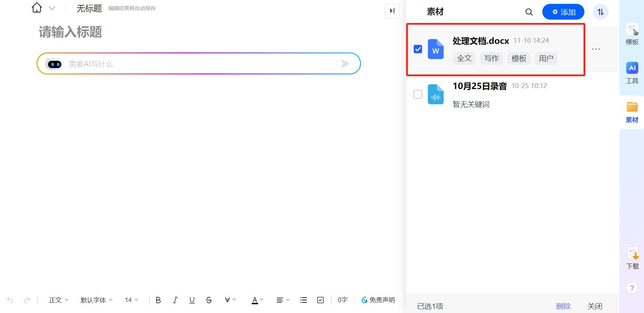Open search in the 素材 panel
Image resolution: width=644 pixels, height=313 pixels.
click(529, 12)
